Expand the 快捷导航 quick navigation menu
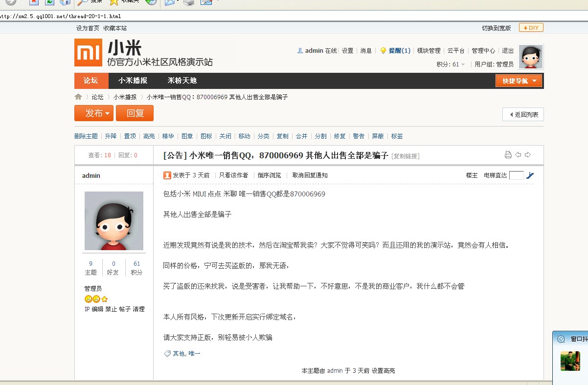The width and height of the screenshot is (588, 385). tap(519, 81)
